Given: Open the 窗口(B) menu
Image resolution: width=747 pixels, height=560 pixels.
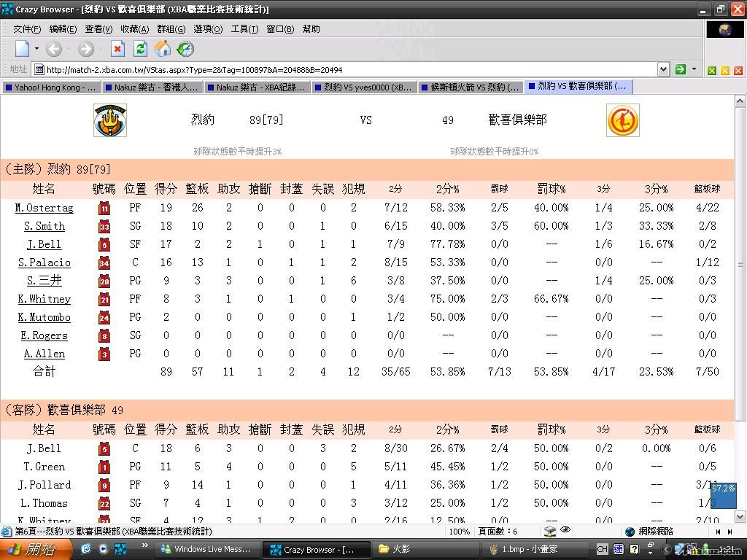Looking at the screenshot, I should click(x=280, y=29).
